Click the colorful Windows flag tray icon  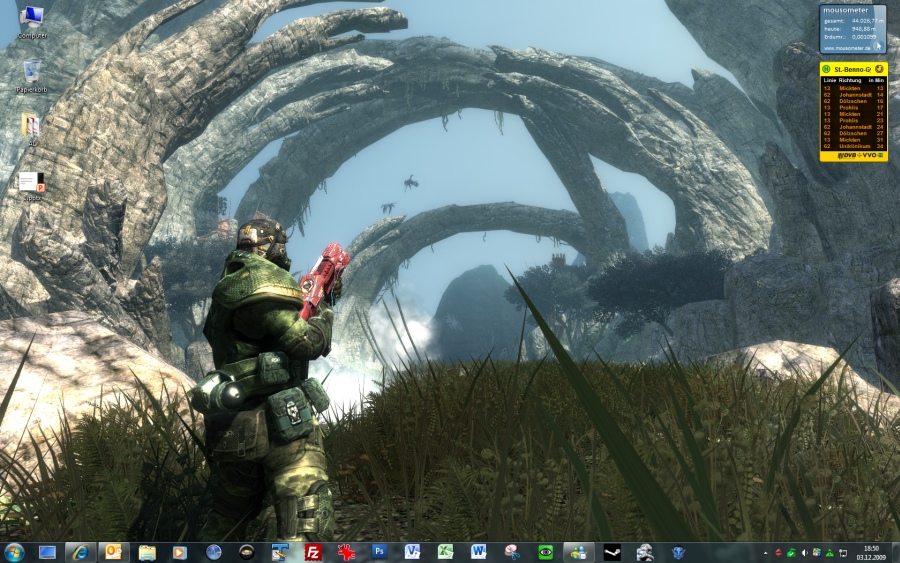[x=816, y=553]
